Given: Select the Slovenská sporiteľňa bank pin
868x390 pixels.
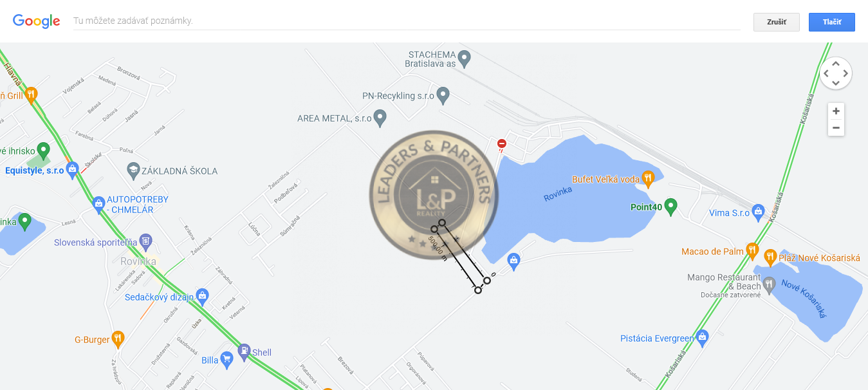Looking at the screenshot, I should tap(145, 242).
